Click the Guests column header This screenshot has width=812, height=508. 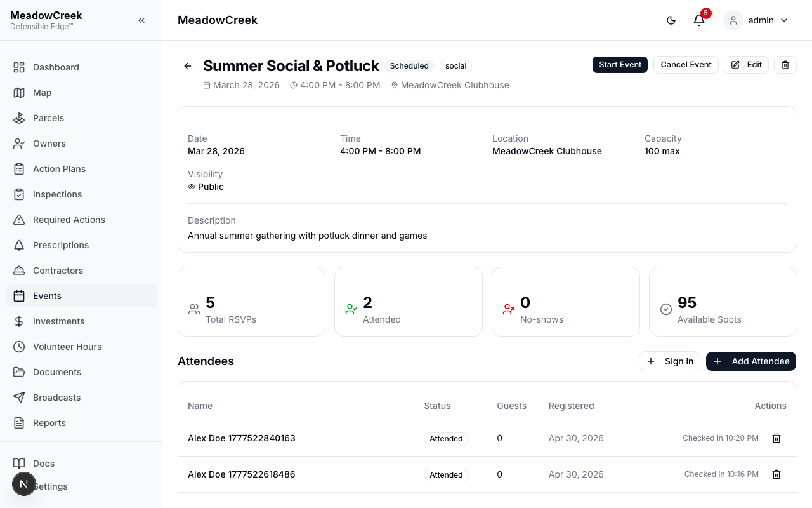click(511, 406)
